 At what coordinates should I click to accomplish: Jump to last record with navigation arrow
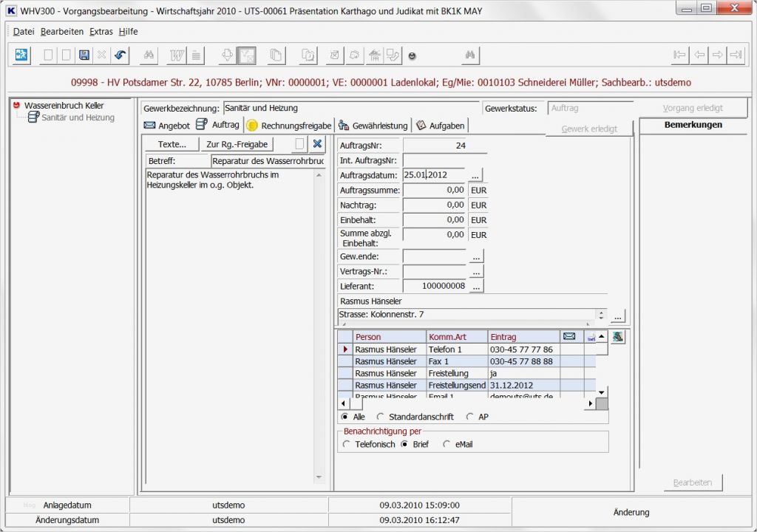(x=736, y=55)
